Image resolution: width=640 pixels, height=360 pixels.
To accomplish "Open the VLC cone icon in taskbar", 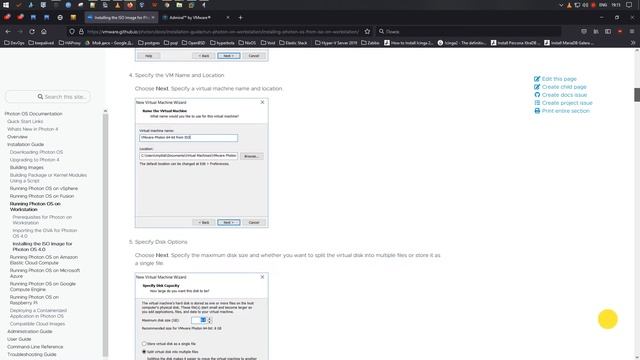I will pyautogui.click(x=118, y=5).
